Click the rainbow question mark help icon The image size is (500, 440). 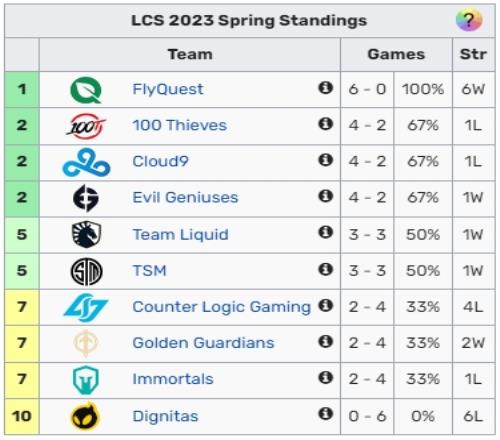(x=469, y=20)
